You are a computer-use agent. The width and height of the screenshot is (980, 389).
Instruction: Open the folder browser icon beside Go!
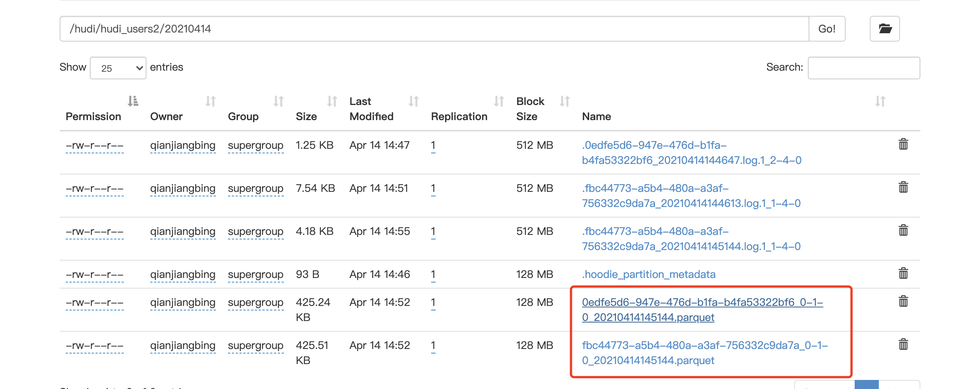pyautogui.click(x=884, y=28)
